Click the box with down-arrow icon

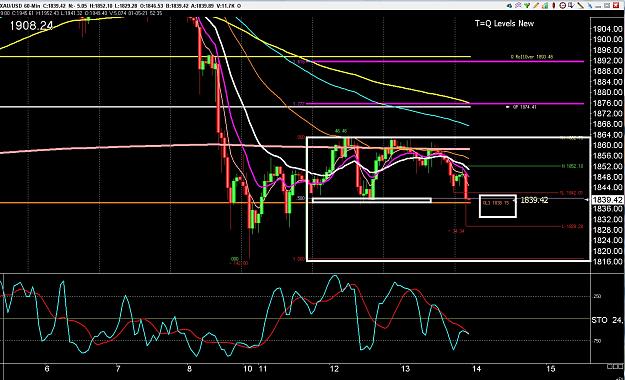(571, 6)
